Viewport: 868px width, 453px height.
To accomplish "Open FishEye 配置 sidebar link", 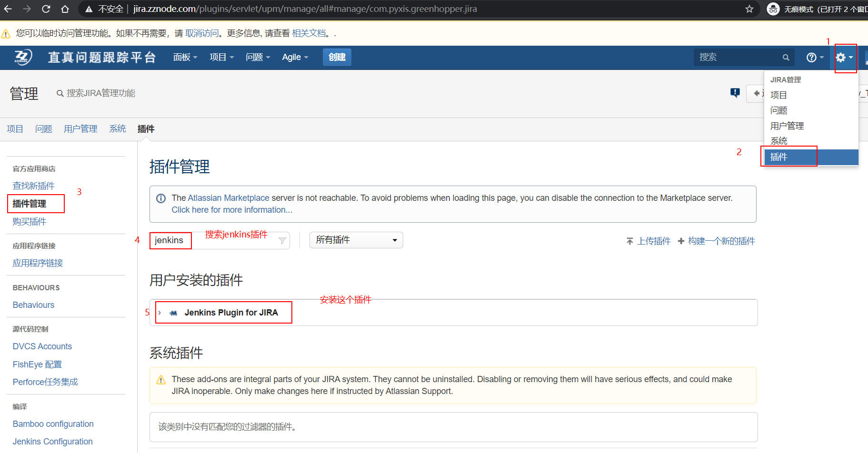I will 38,364.
